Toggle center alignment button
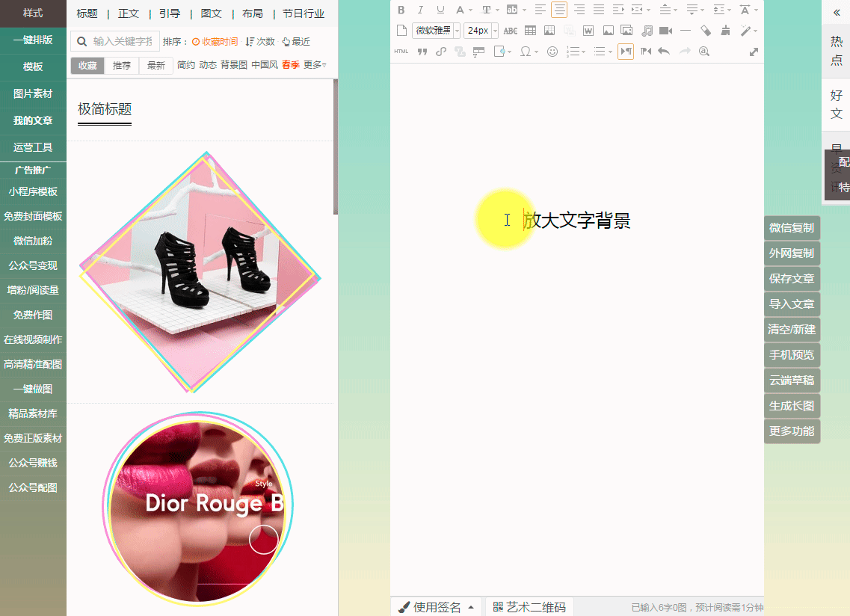Screen dimensions: 850x616 (x=559, y=10)
